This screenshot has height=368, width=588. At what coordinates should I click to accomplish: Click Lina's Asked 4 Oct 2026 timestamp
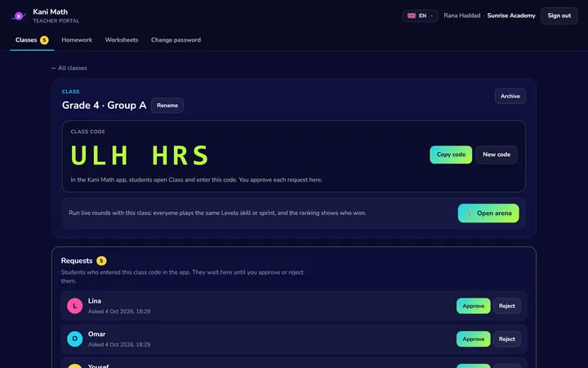[x=119, y=312]
